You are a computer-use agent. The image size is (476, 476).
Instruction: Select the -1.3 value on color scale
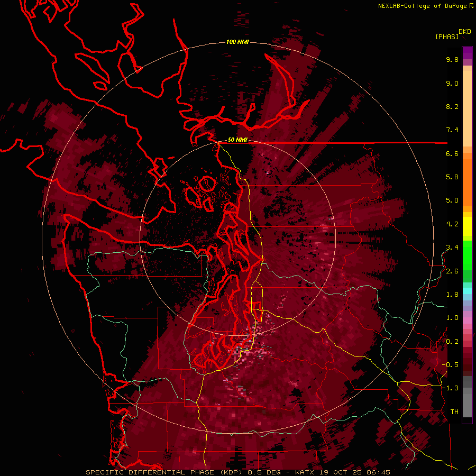[450, 388]
